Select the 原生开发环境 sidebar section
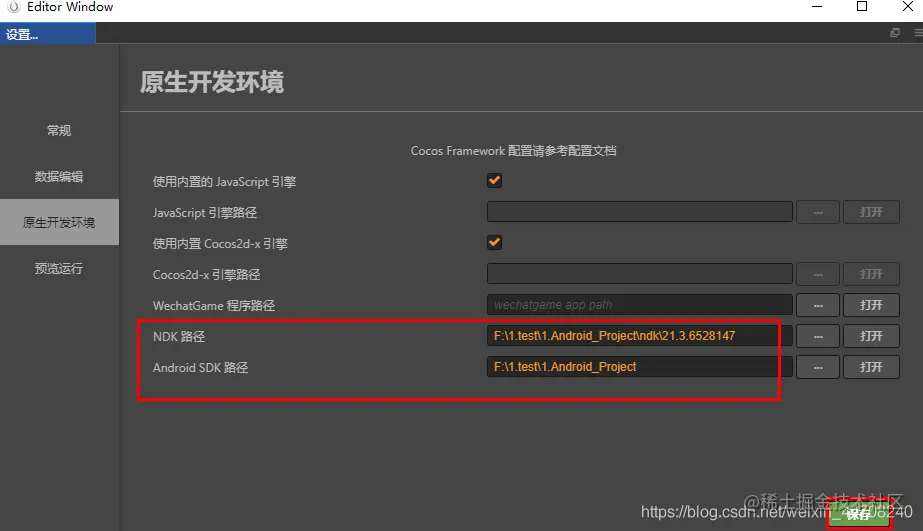 (x=59, y=222)
